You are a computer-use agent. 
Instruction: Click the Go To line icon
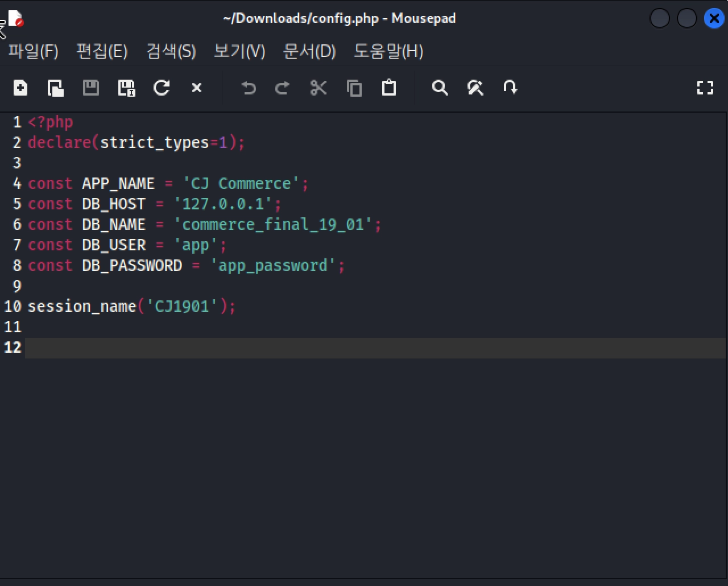pyautogui.click(x=510, y=88)
